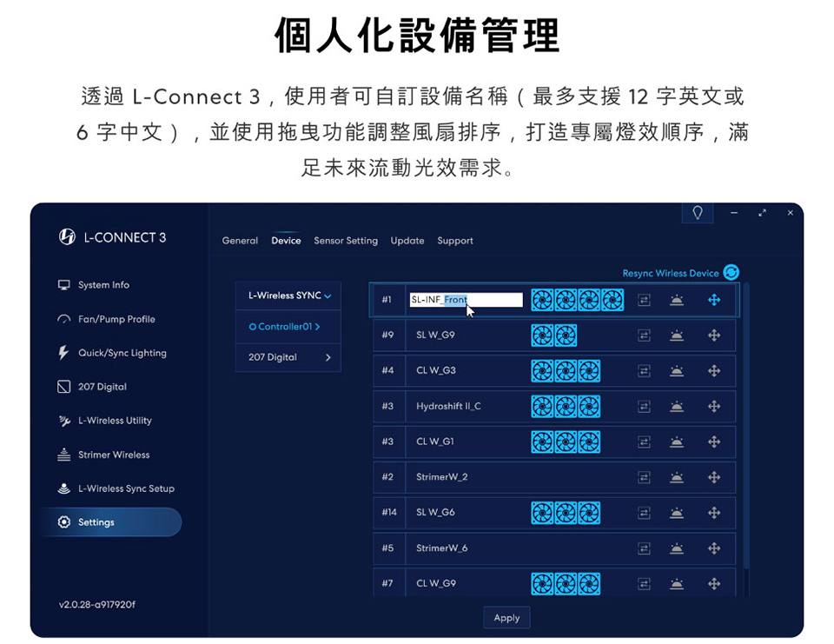Switch to the General tab
The height and width of the screenshot is (644, 834).
coord(240,241)
